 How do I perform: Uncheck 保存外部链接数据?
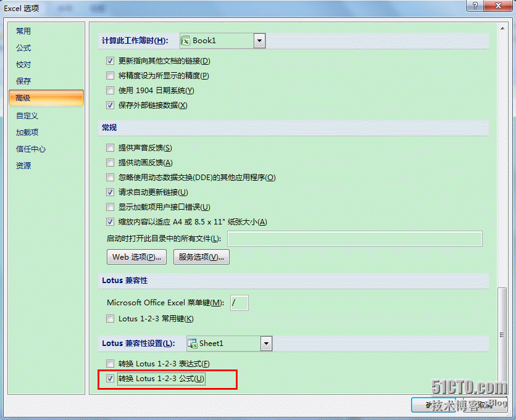pos(110,105)
